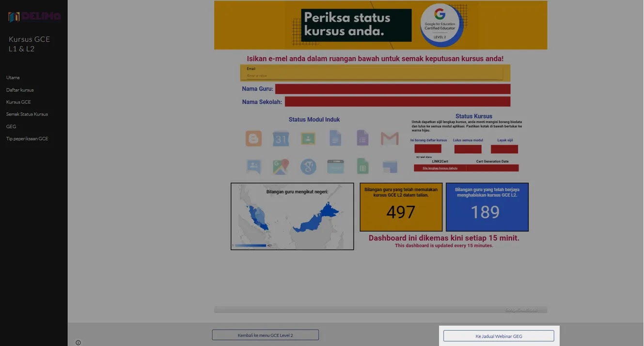Go to Daftar kursus in sidebar
644x346 pixels.
pos(20,90)
